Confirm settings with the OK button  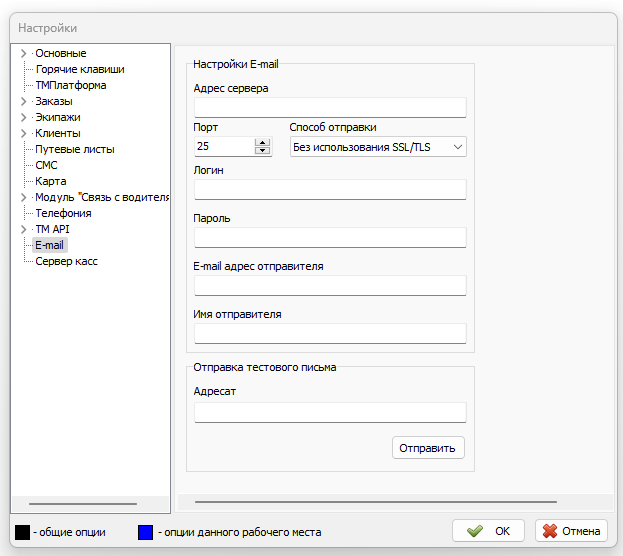tap(488, 531)
